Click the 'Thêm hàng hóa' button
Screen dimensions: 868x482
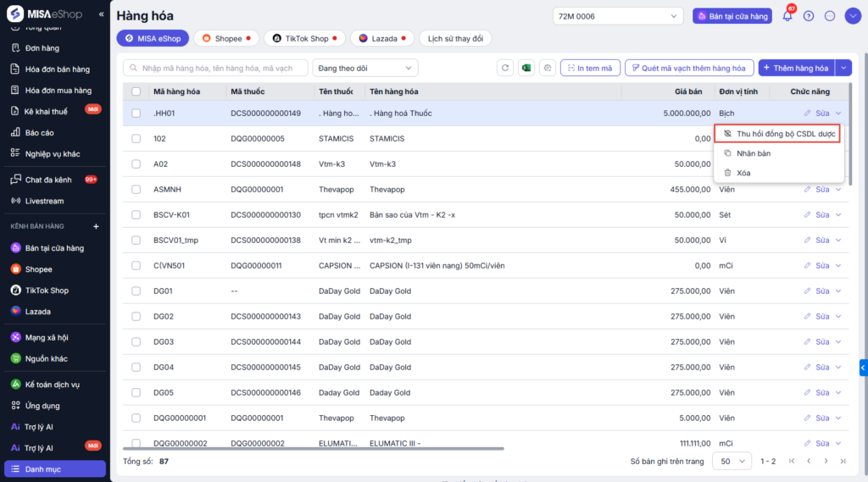(795, 68)
